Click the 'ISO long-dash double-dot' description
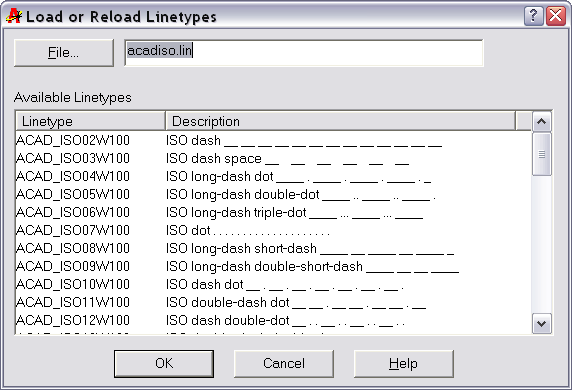Image resolution: width=572 pixels, height=390 pixels. click(301, 194)
